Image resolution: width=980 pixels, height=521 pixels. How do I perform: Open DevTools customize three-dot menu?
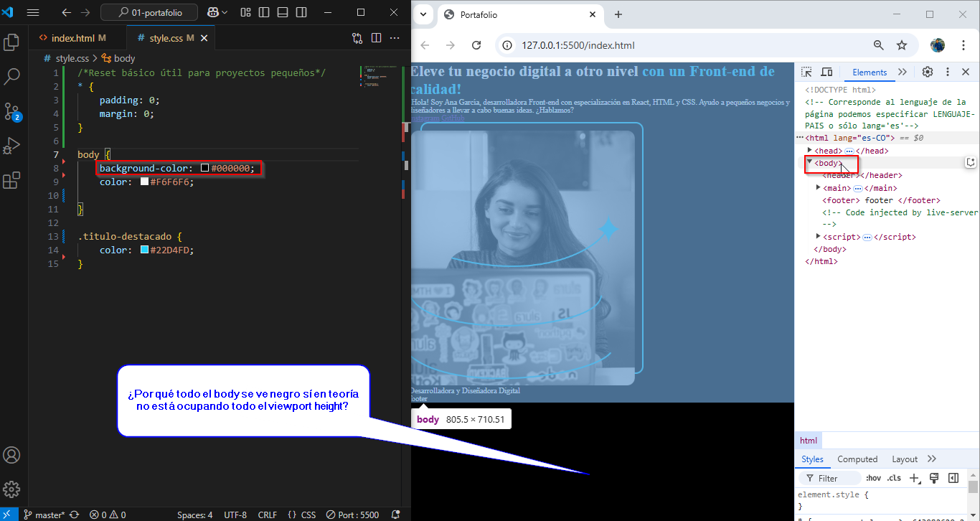pos(947,72)
